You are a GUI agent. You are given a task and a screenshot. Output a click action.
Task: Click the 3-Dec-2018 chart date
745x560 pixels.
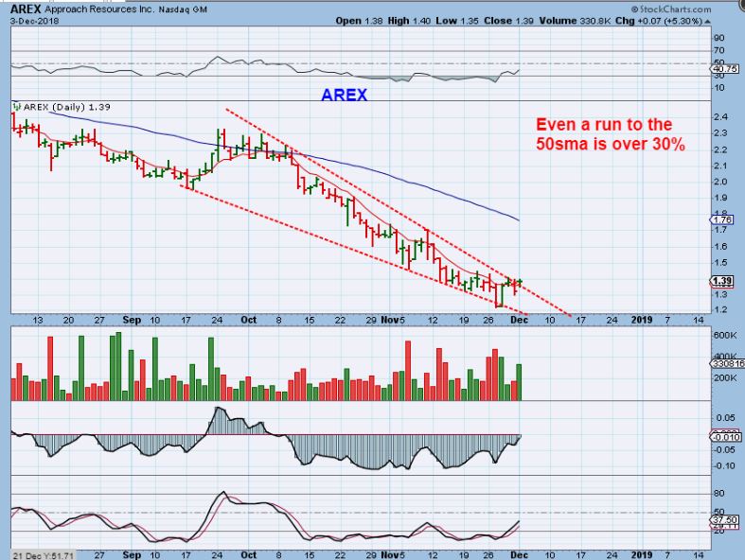[35, 21]
